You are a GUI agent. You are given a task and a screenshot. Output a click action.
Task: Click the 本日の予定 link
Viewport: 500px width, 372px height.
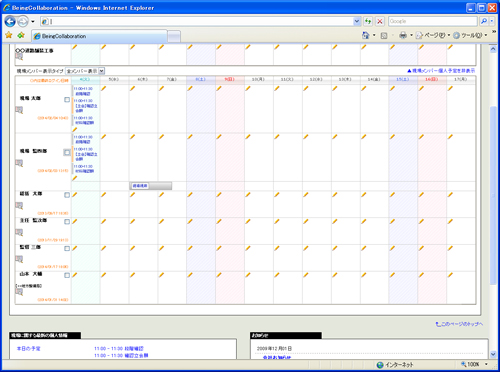[29, 349]
